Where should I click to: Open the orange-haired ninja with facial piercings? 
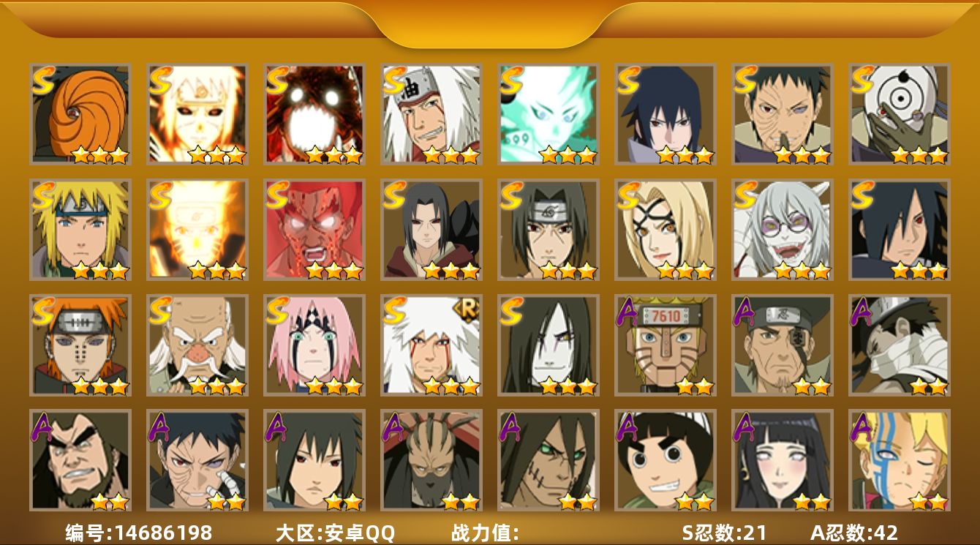coord(80,345)
